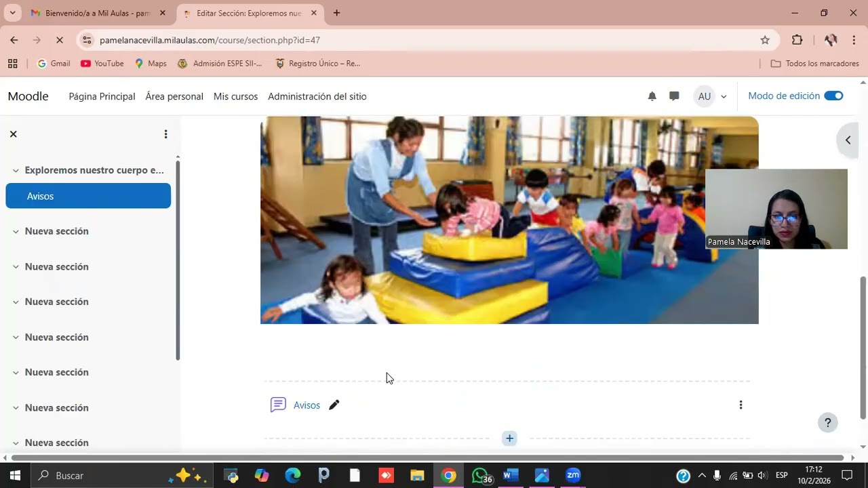Open the Gmail bookmark
868x488 pixels.
tap(54, 63)
